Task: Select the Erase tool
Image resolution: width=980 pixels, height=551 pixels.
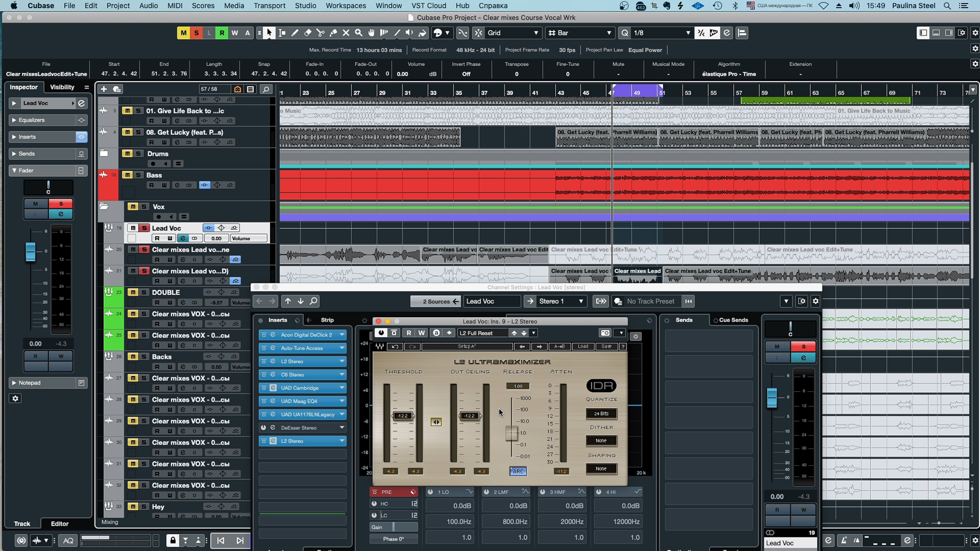Action: (307, 33)
